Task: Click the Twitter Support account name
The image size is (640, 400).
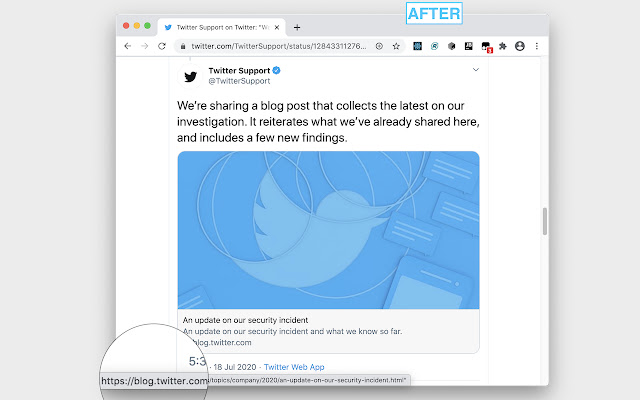Action: pyautogui.click(x=239, y=71)
